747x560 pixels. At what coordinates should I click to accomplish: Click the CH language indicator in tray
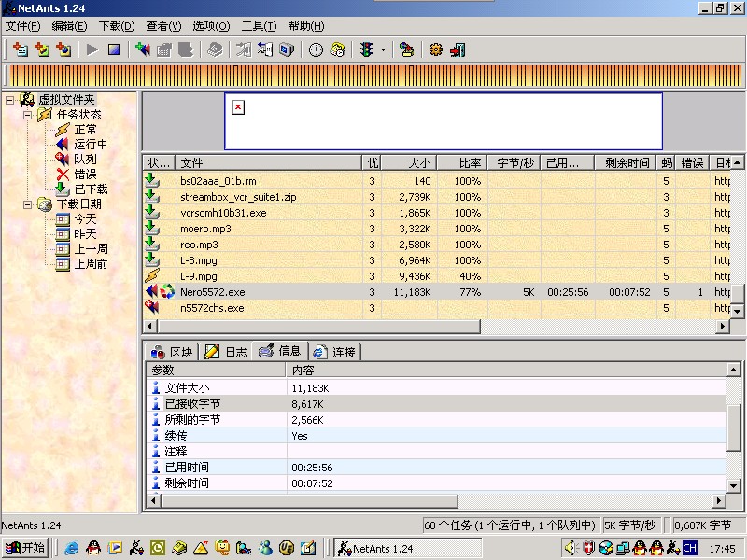689,548
